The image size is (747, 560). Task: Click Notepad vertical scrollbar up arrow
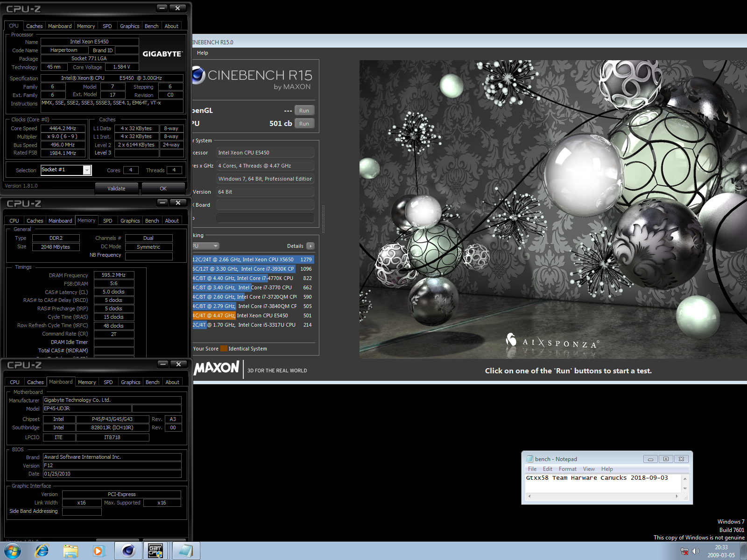pyautogui.click(x=685, y=479)
